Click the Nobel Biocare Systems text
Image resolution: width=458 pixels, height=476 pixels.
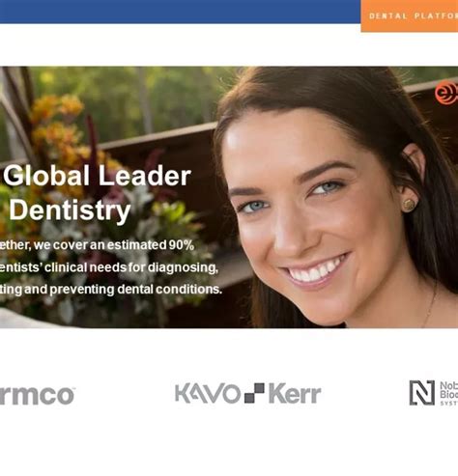(x=449, y=393)
